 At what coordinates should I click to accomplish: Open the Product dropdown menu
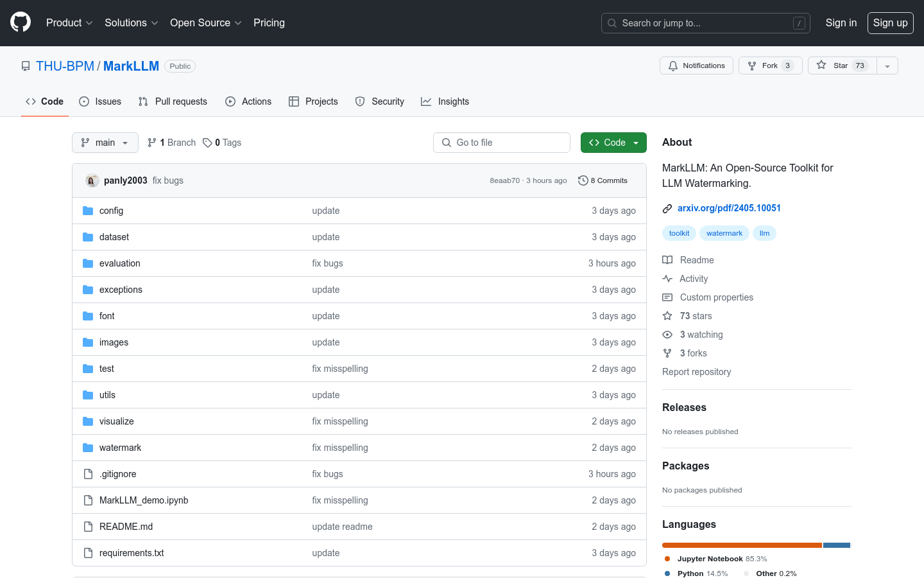pos(69,22)
